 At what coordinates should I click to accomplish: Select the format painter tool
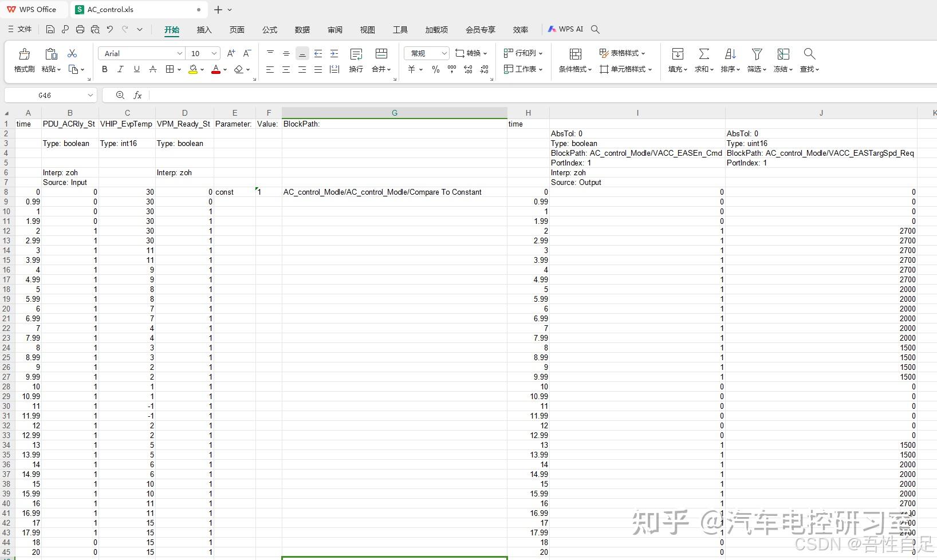coord(23,60)
